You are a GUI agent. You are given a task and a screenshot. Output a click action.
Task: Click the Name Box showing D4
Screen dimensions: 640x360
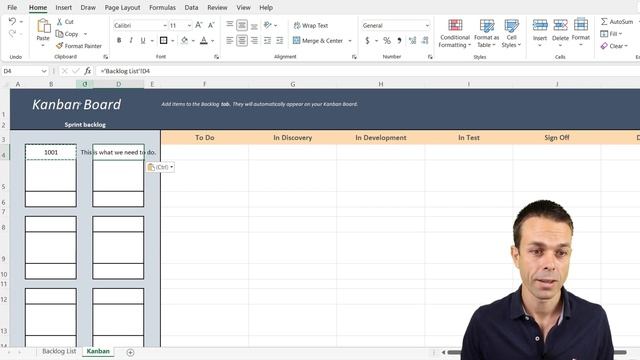pos(24,71)
